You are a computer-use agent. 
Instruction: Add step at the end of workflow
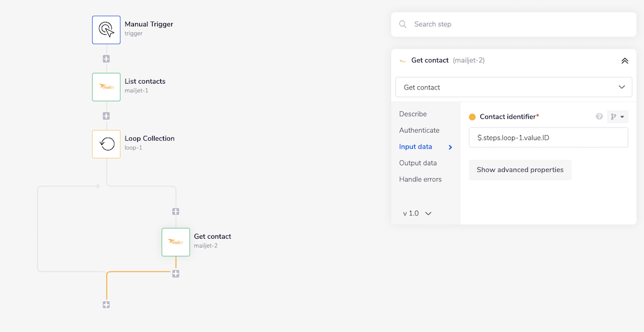tap(106, 304)
